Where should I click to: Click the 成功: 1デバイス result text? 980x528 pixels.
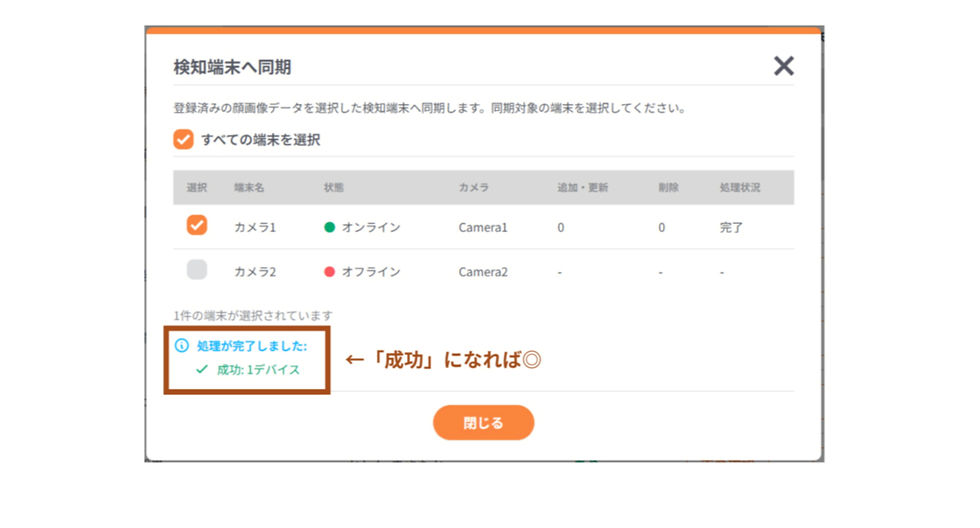click(x=258, y=370)
